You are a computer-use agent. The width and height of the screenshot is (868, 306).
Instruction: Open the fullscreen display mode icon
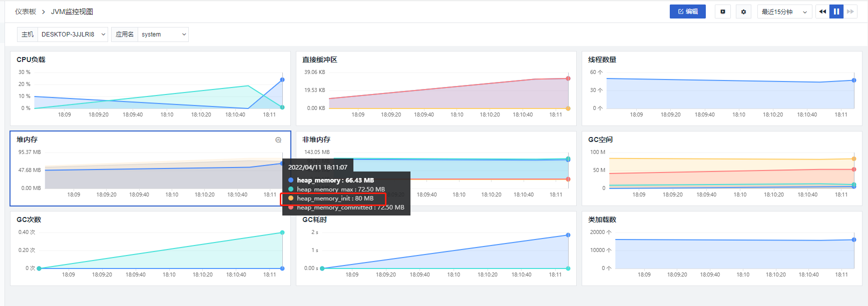[x=723, y=11]
